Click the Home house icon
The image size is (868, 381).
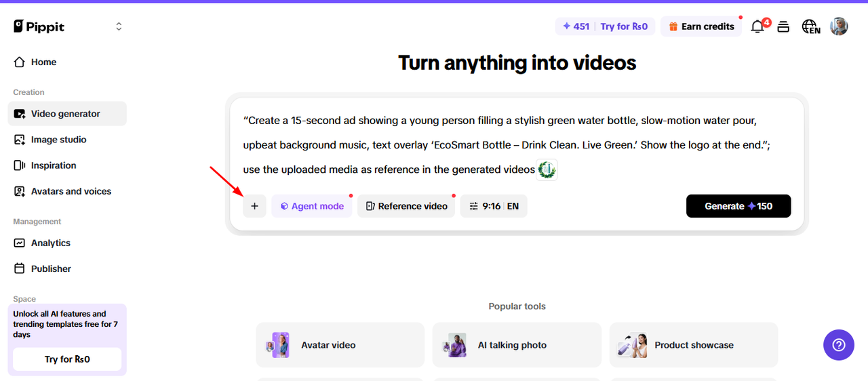[x=19, y=62]
